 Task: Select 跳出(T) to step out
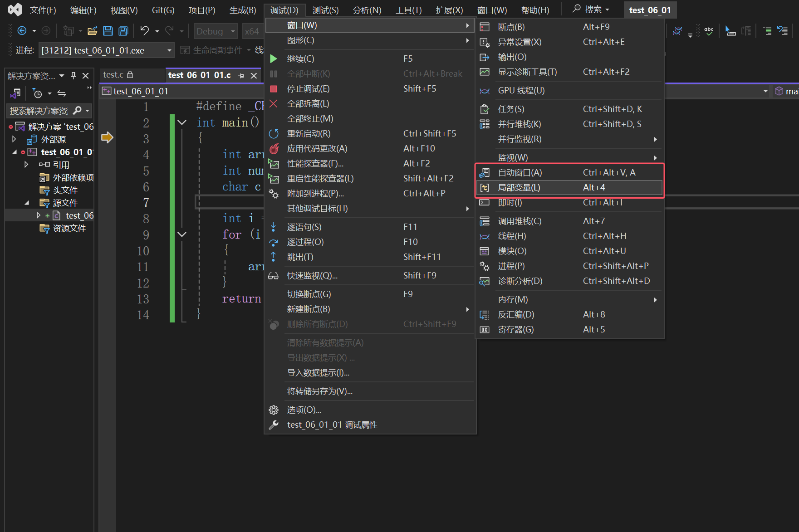pyautogui.click(x=370, y=257)
